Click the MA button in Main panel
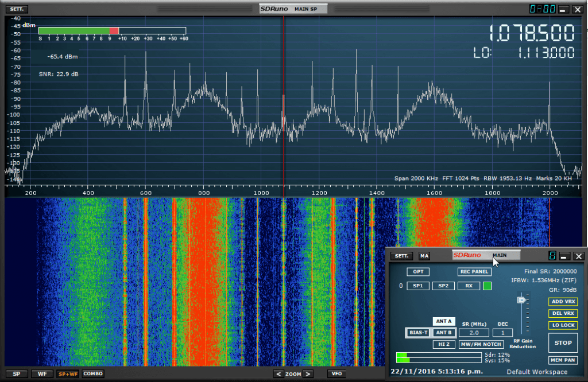 tap(424, 256)
